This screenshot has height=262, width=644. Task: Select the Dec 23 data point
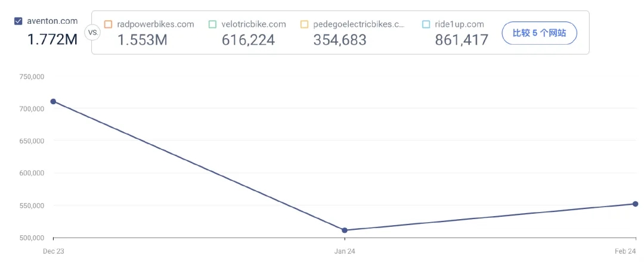point(53,101)
